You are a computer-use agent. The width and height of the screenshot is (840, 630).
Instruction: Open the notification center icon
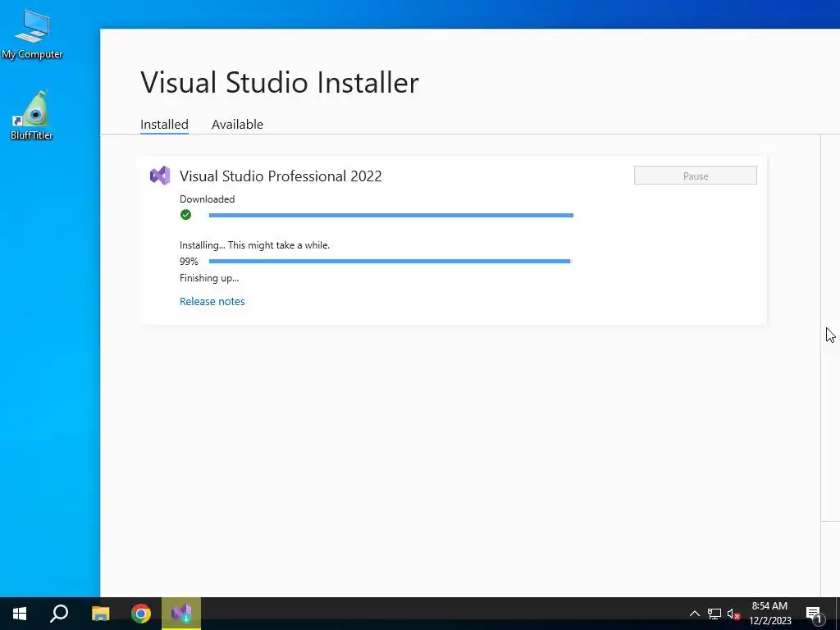814,614
